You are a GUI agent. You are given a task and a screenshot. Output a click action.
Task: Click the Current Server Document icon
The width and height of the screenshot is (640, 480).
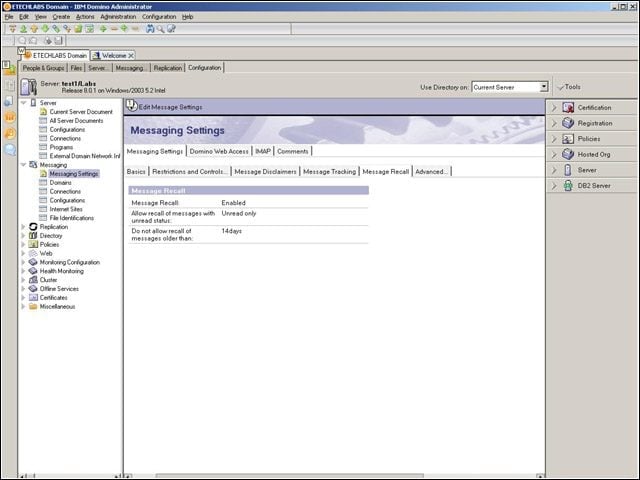point(43,111)
